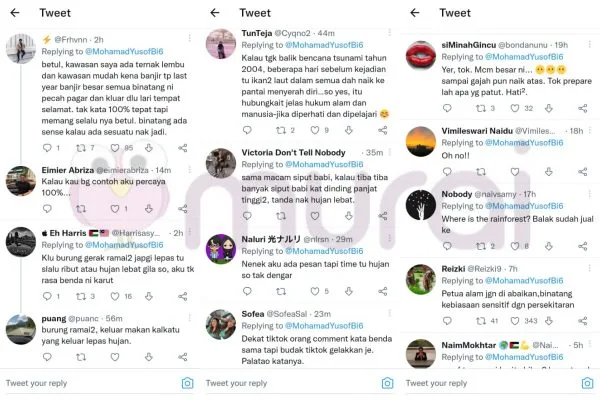Toggle like on Naluri's tweet
The image size is (600, 400).
click(x=315, y=291)
